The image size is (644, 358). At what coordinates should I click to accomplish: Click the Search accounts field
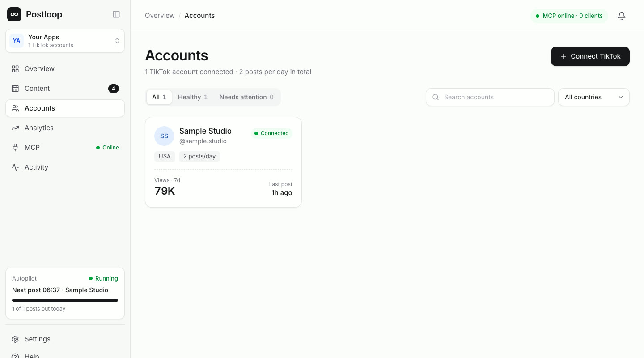(x=490, y=97)
